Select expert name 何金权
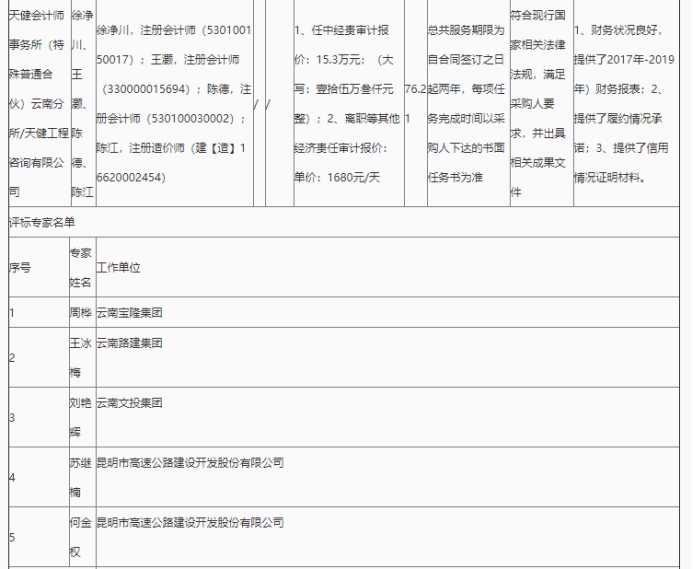 [x=80, y=537]
